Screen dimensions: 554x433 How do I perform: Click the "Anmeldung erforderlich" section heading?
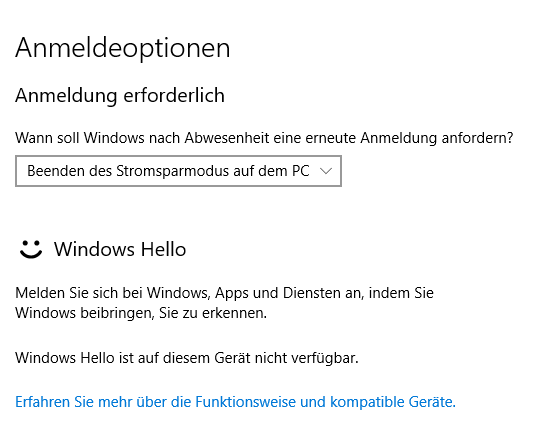pos(120,96)
